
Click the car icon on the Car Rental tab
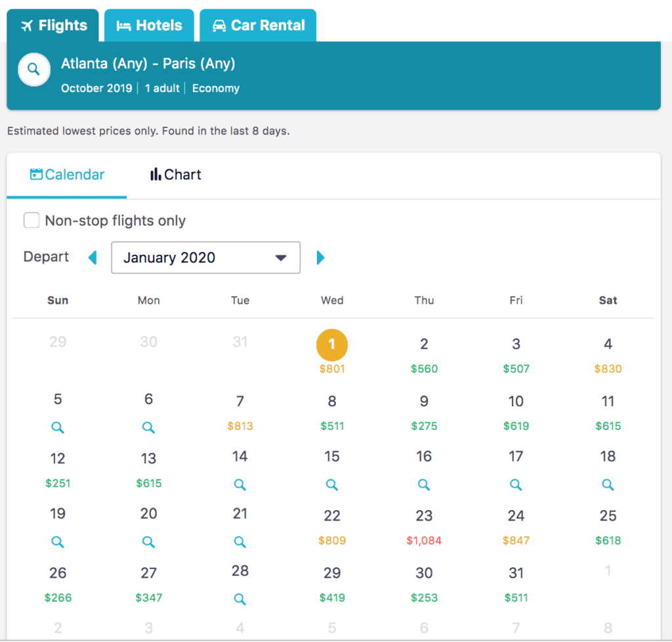coord(219,25)
